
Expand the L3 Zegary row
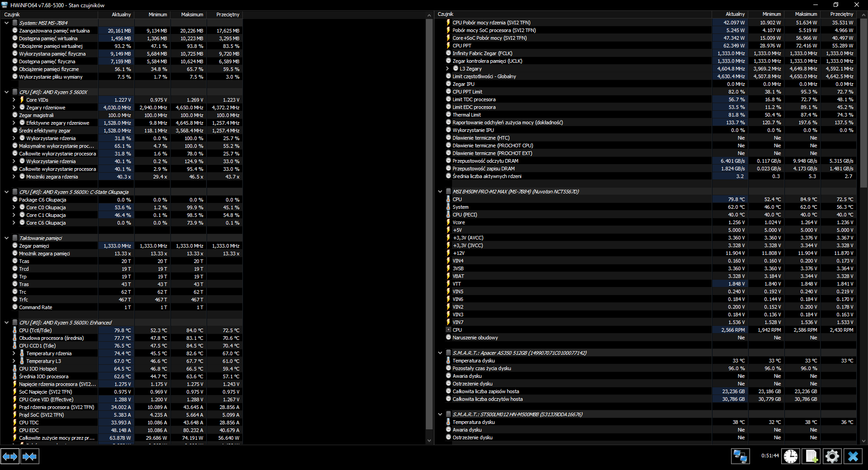pos(447,69)
